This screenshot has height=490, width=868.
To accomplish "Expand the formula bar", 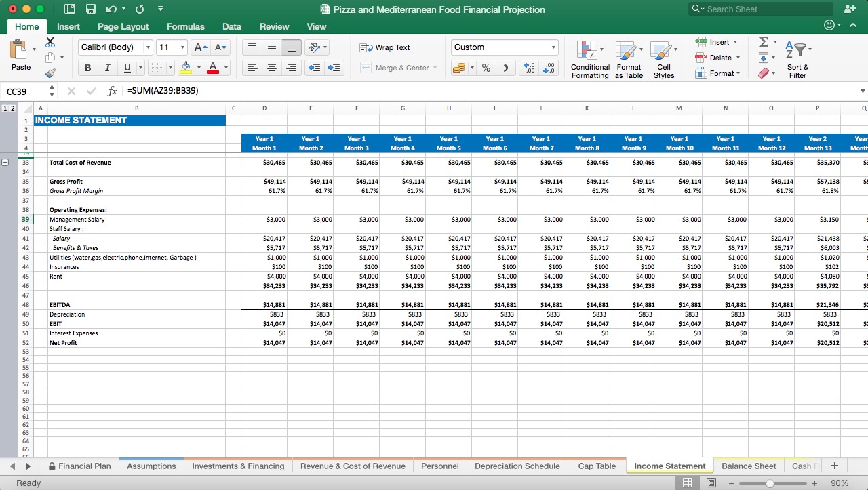I will pyautogui.click(x=863, y=91).
